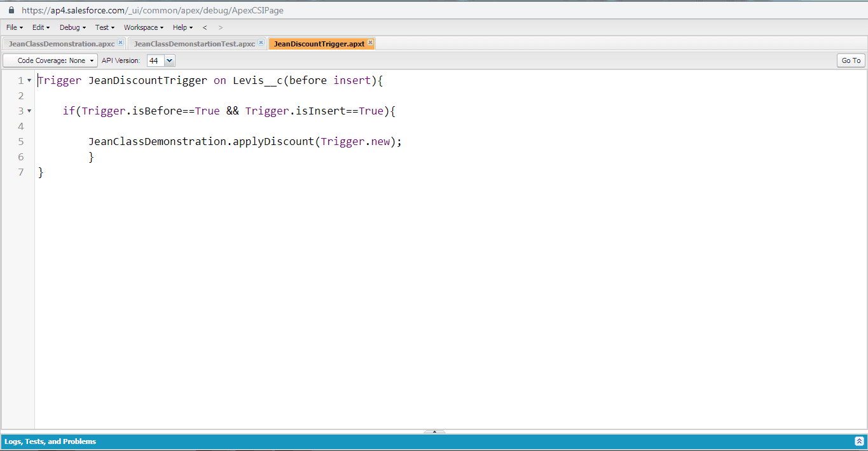Click on JeanDiscountTrigger name in line 1
The height and width of the screenshot is (451, 868).
click(x=148, y=80)
